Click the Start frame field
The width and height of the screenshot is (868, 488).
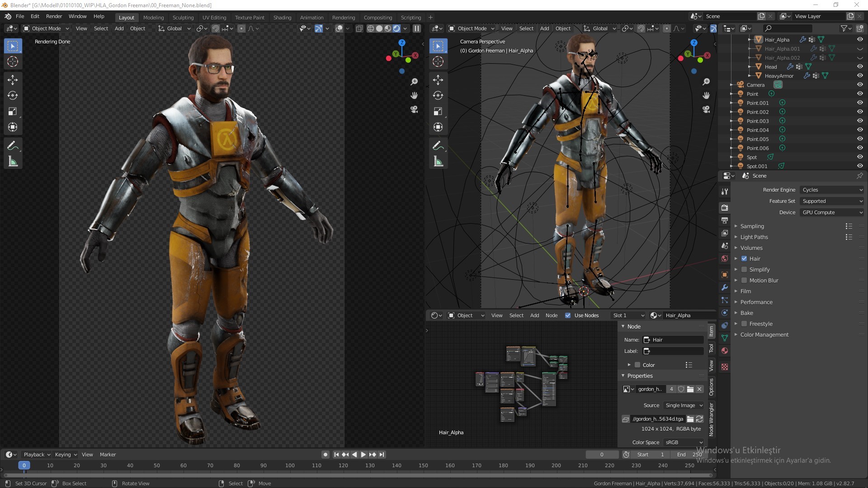pos(651,455)
